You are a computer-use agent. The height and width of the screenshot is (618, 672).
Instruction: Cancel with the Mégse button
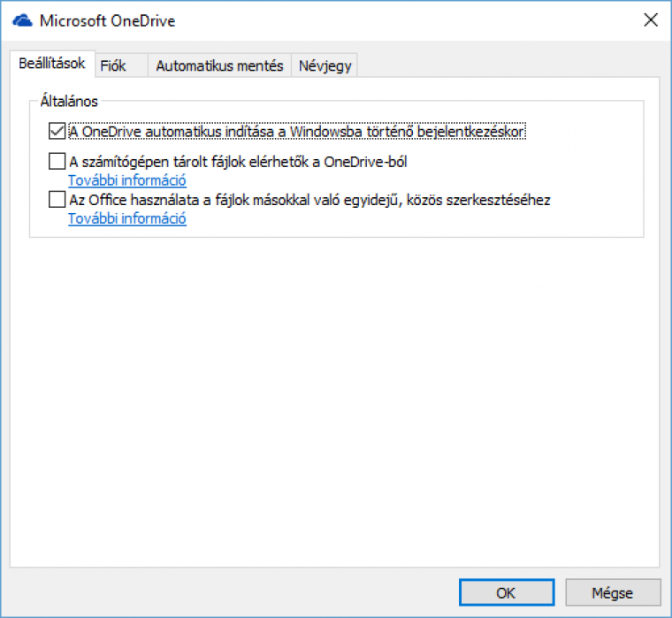click(613, 592)
